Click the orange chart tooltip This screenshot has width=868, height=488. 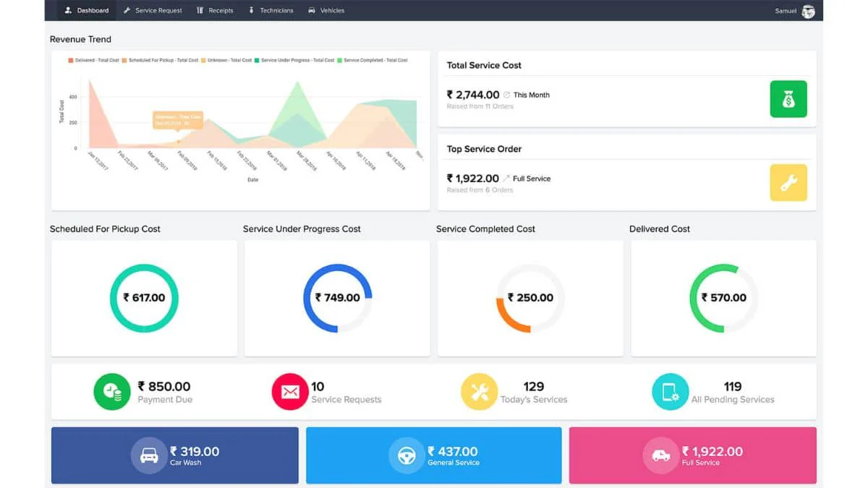pos(178,120)
